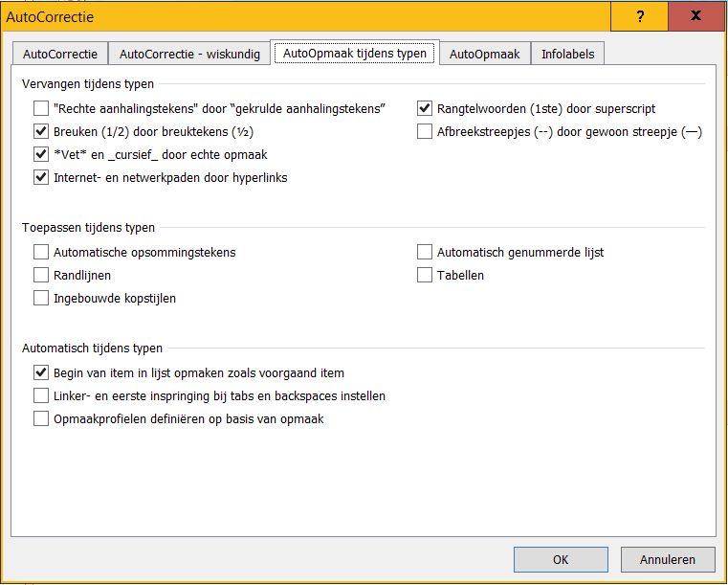Viewport: 728px width, 585px height.
Task: Select the AutoOpmaak tijdens typen tab
Action: pyautogui.click(x=355, y=54)
